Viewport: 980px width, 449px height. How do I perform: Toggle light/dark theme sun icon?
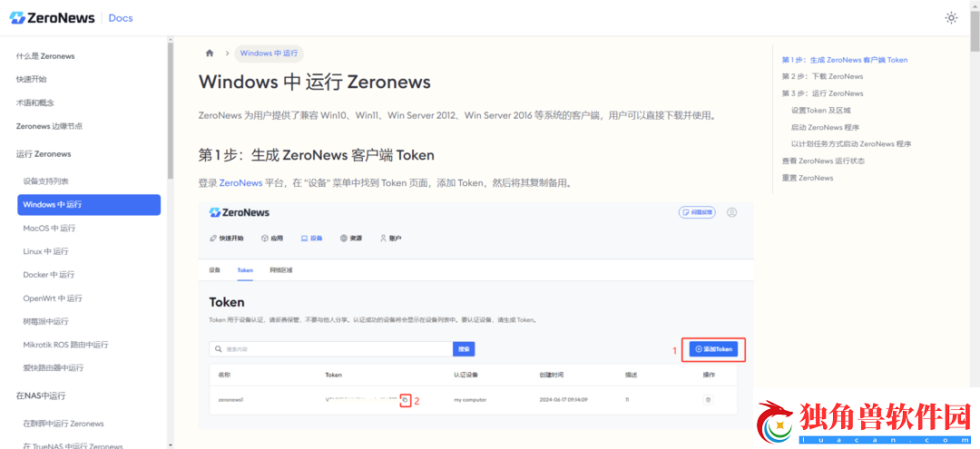951,18
